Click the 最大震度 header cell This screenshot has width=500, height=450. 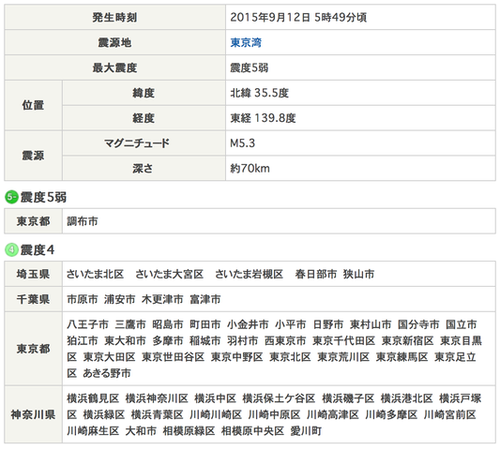(x=115, y=68)
